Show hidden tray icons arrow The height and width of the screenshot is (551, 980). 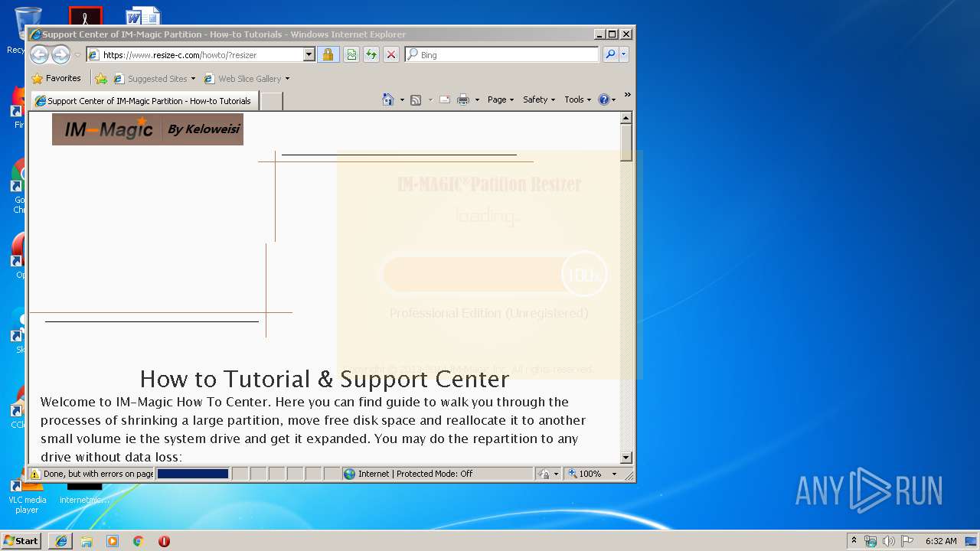point(854,541)
